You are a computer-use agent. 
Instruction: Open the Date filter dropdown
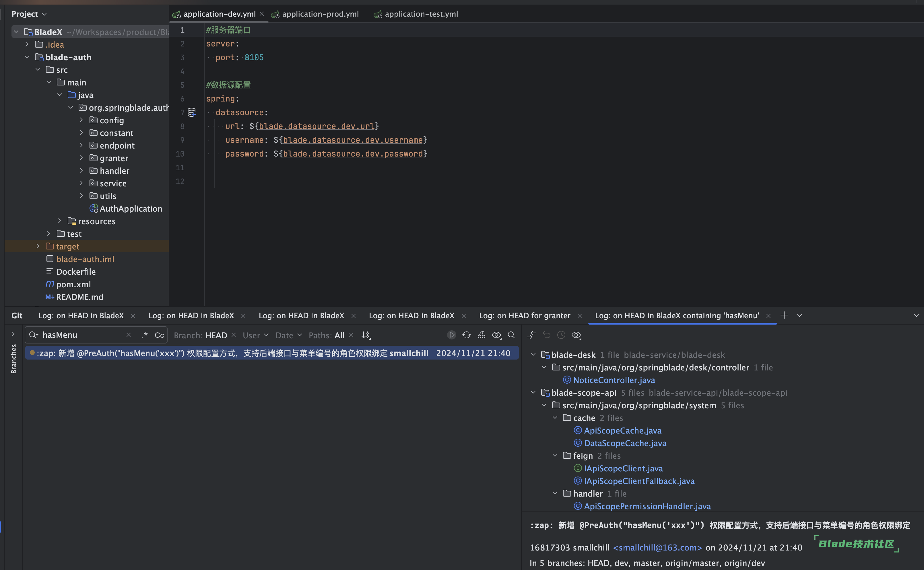(x=289, y=335)
